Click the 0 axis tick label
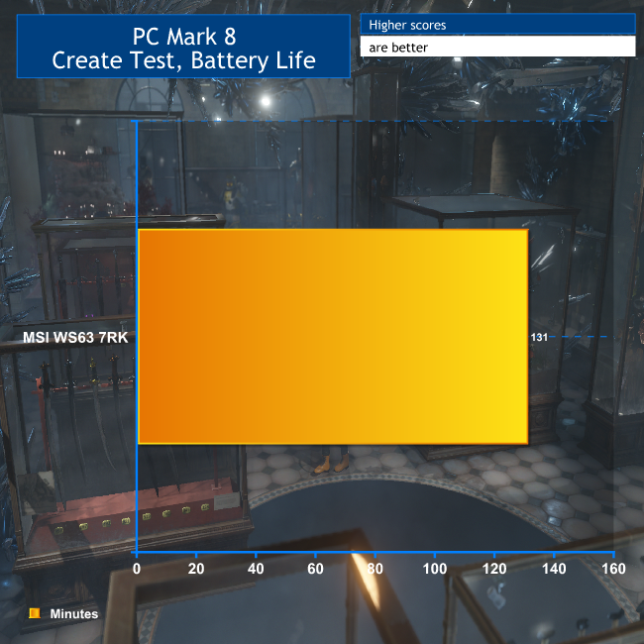 tap(137, 569)
